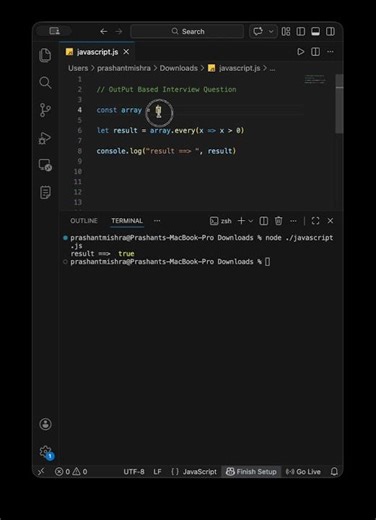Go back with the left arrow
This screenshot has height=520, width=376.
coord(104,32)
